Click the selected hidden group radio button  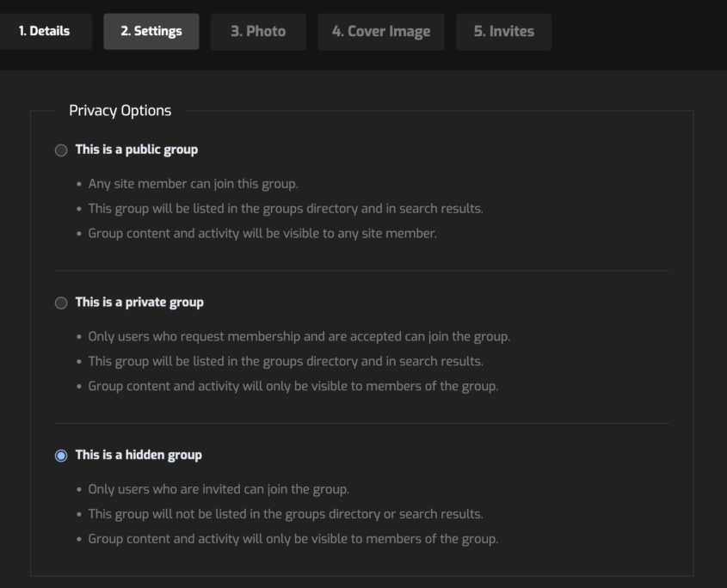pos(61,456)
